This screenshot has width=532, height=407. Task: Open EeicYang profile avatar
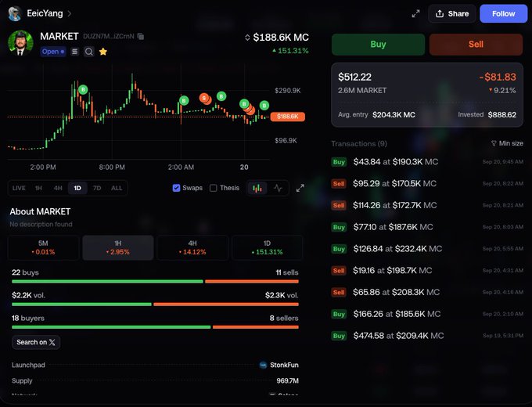pos(15,13)
